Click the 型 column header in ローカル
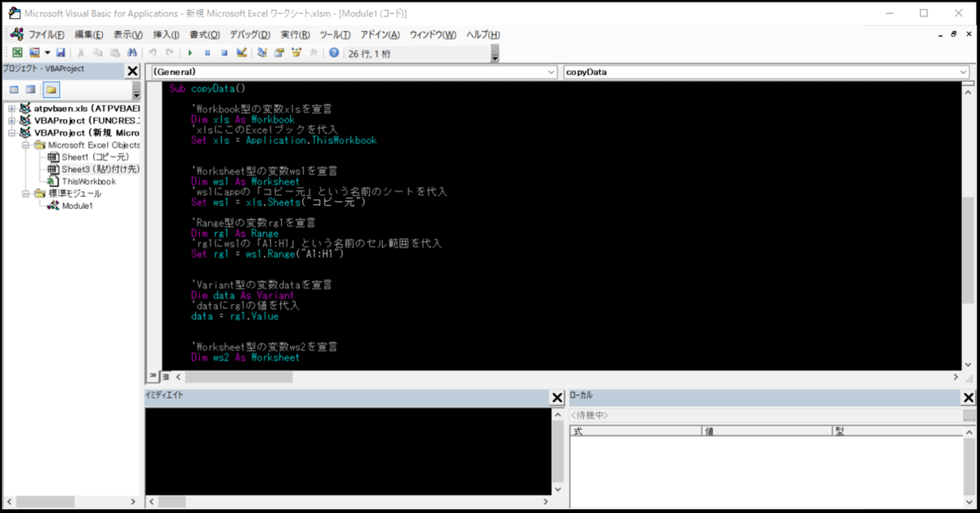 [x=897, y=430]
